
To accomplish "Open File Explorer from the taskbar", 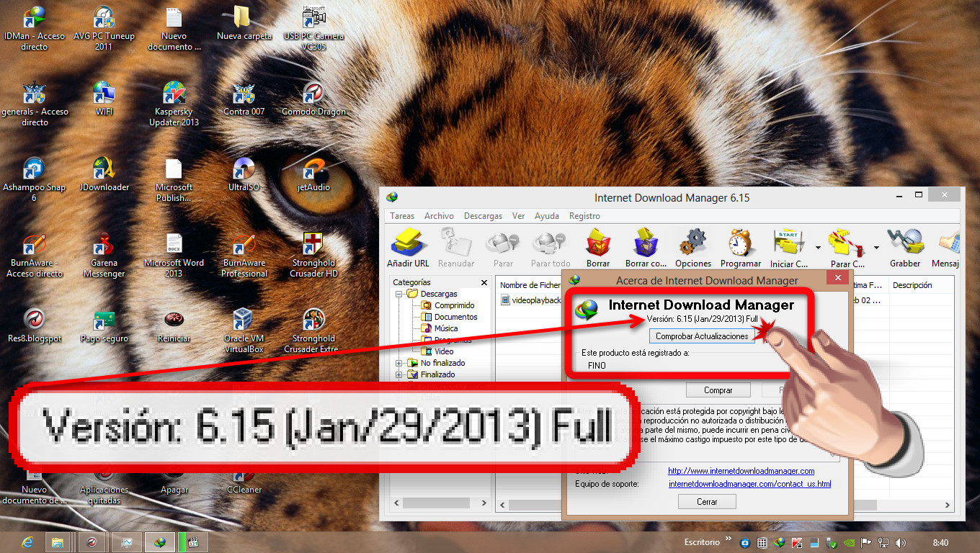I will coord(58,541).
